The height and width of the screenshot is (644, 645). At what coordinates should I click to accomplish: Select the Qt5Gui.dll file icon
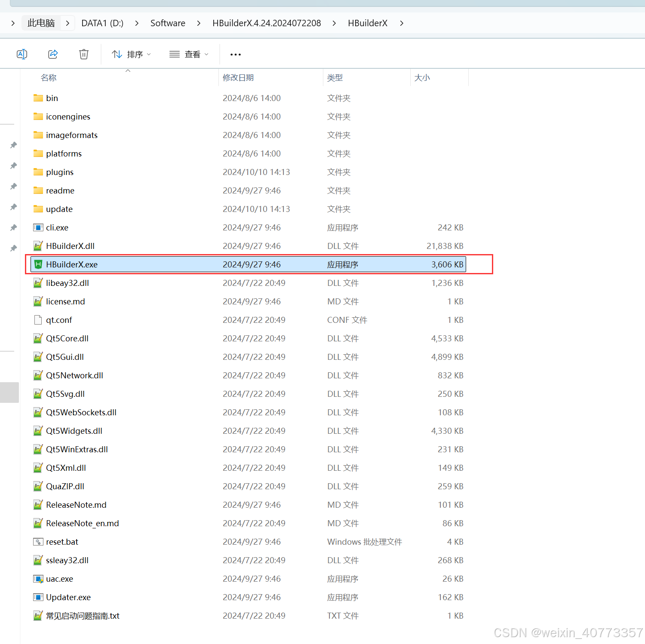(38, 357)
